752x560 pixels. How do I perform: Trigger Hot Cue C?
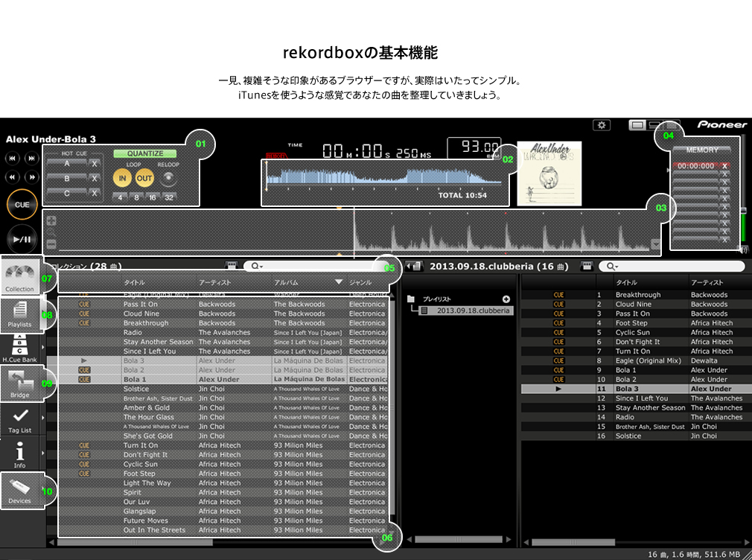67,194
